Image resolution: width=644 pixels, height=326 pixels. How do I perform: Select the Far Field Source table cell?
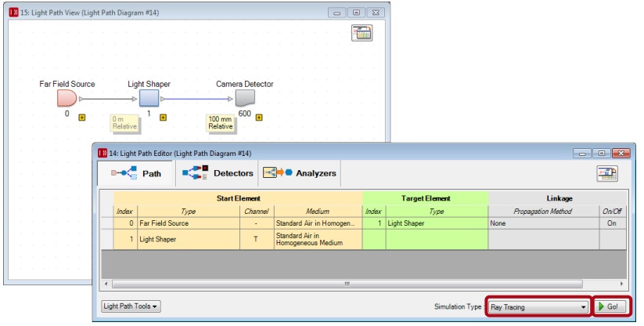[189, 223]
